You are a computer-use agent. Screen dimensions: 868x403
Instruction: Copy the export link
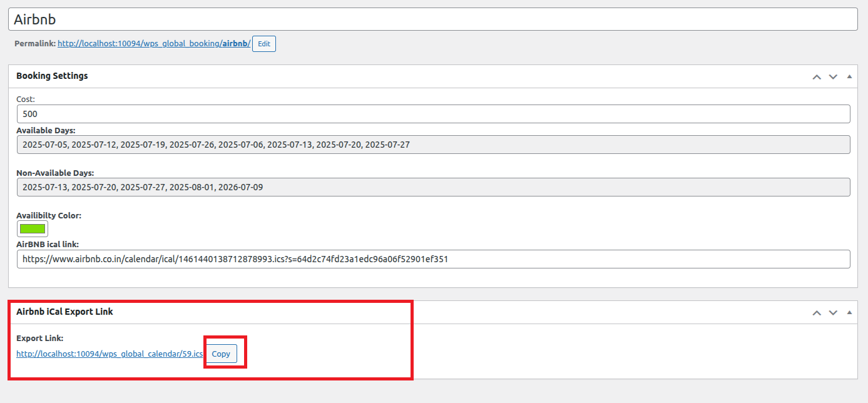tap(221, 354)
